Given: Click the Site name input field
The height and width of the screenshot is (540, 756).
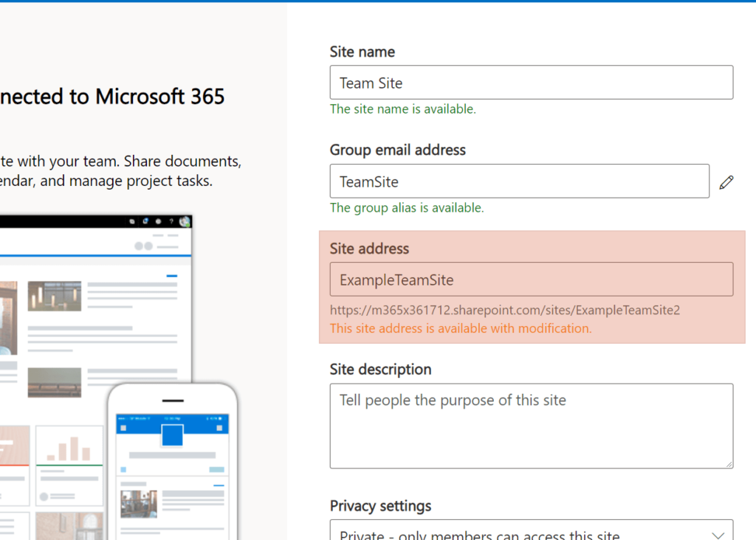Looking at the screenshot, I should [532, 83].
